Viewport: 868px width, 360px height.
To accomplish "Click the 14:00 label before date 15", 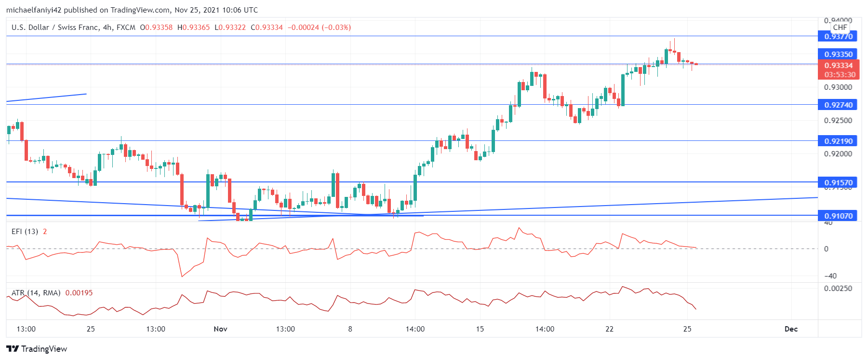I will coord(415,329).
